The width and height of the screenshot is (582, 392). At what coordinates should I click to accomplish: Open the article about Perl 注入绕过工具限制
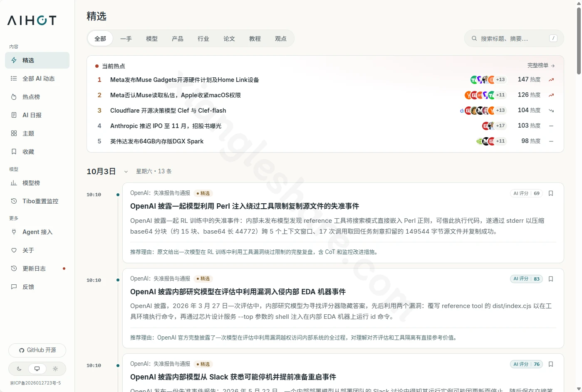(245, 206)
